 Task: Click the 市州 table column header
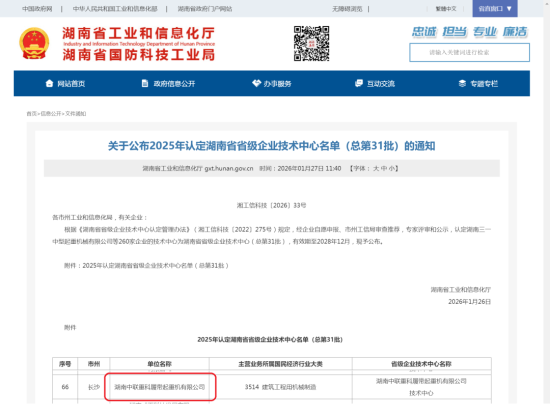94,364
